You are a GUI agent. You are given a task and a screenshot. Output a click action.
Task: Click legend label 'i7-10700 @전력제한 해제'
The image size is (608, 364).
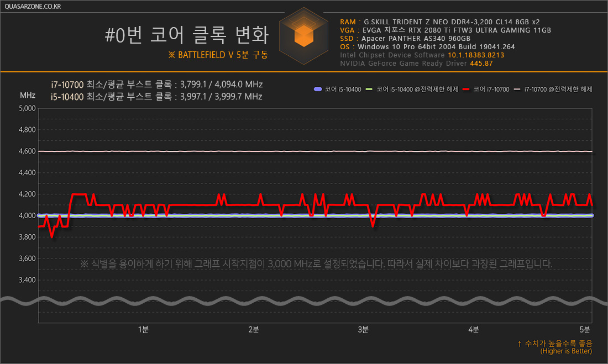click(558, 89)
